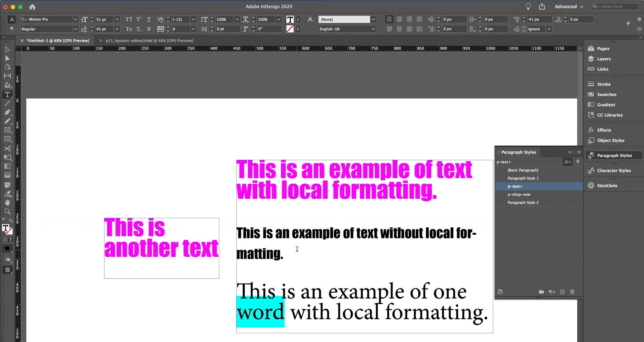Apply the p-shop-now paragraph style

coord(519,194)
